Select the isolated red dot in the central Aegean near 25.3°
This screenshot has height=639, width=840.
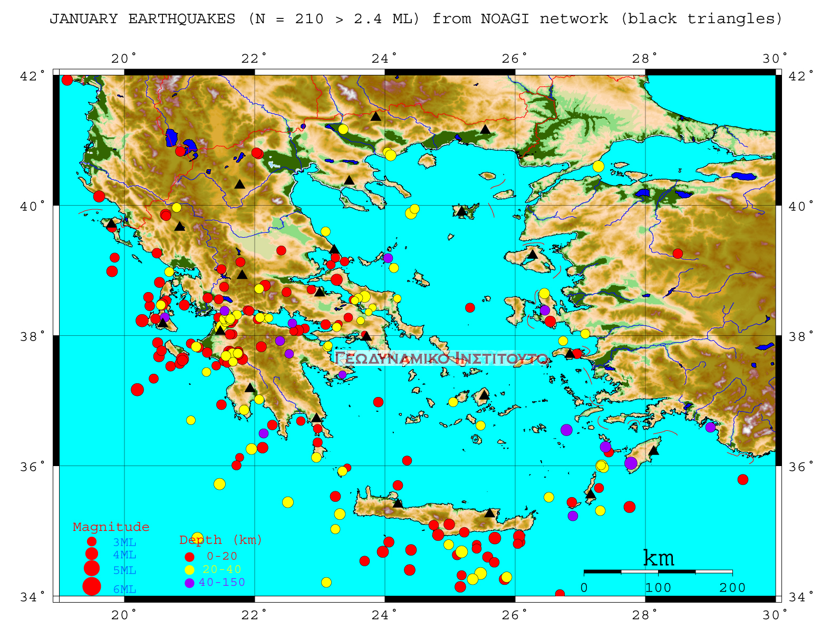tap(470, 307)
